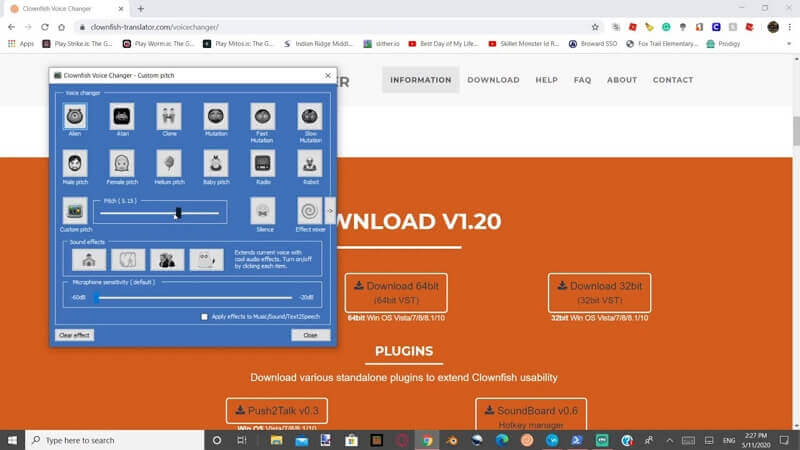
Task: Toggle the crowd of people sound effect
Action: point(167,260)
